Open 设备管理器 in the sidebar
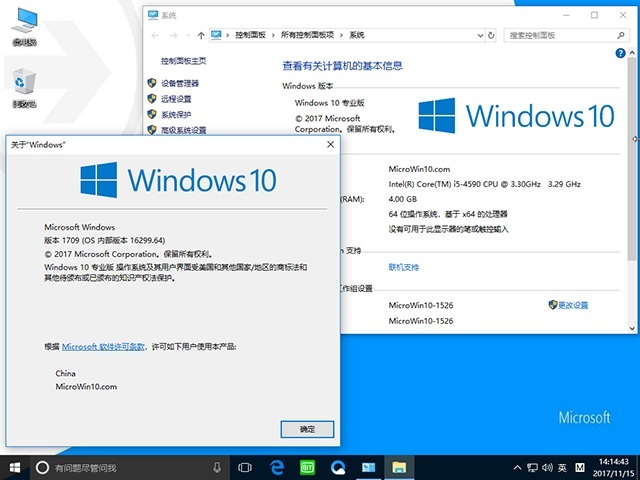The width and height of the screenshot is (640, 480). (180, 83)
